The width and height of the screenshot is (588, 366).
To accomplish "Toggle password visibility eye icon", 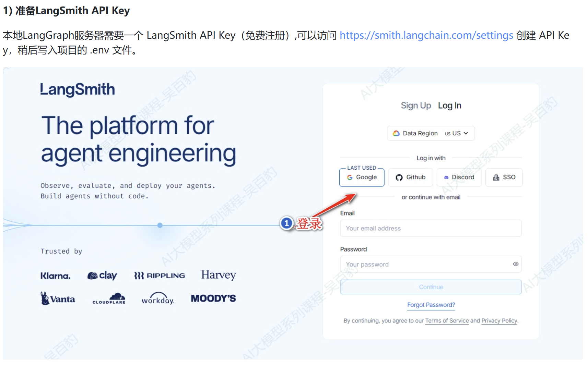I will coord(516,264).
